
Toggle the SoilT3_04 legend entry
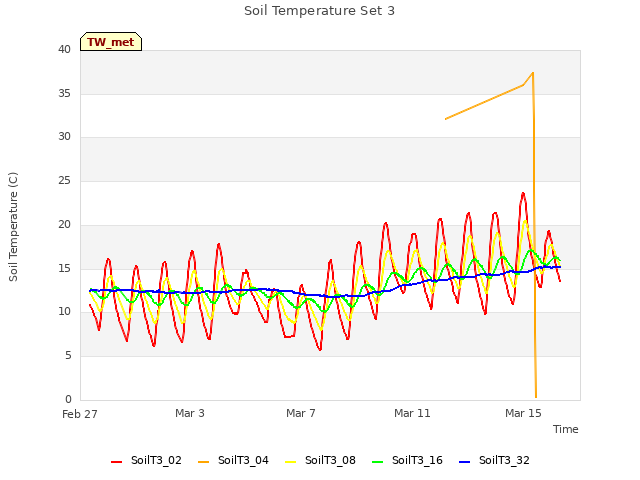point(233,460)
